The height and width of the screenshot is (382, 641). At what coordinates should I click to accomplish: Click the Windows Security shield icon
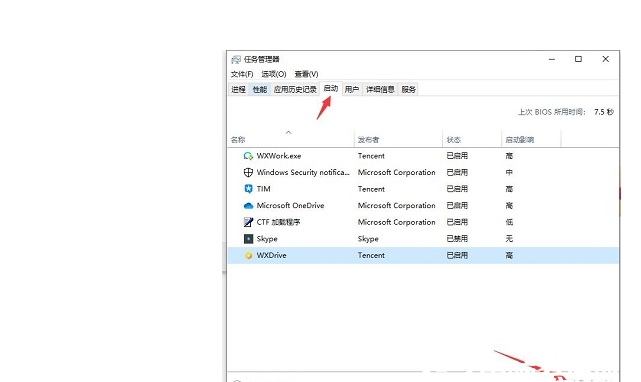pyautogui.click(x=248, y=172)
